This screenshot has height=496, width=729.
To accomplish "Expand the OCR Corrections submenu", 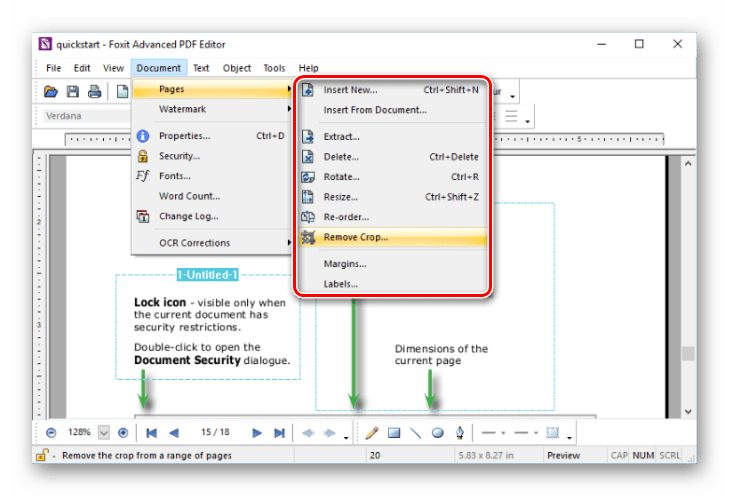I will pos(212,243).
